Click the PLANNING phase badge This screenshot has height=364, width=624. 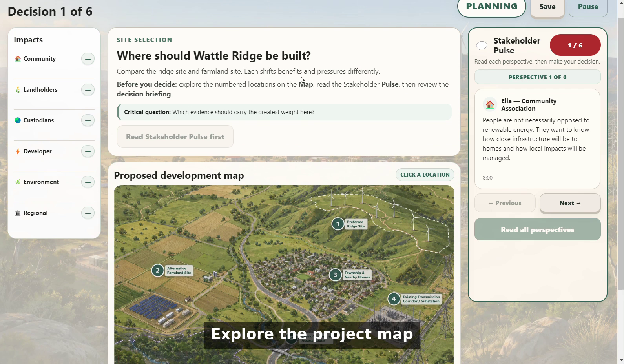point(492,7)
